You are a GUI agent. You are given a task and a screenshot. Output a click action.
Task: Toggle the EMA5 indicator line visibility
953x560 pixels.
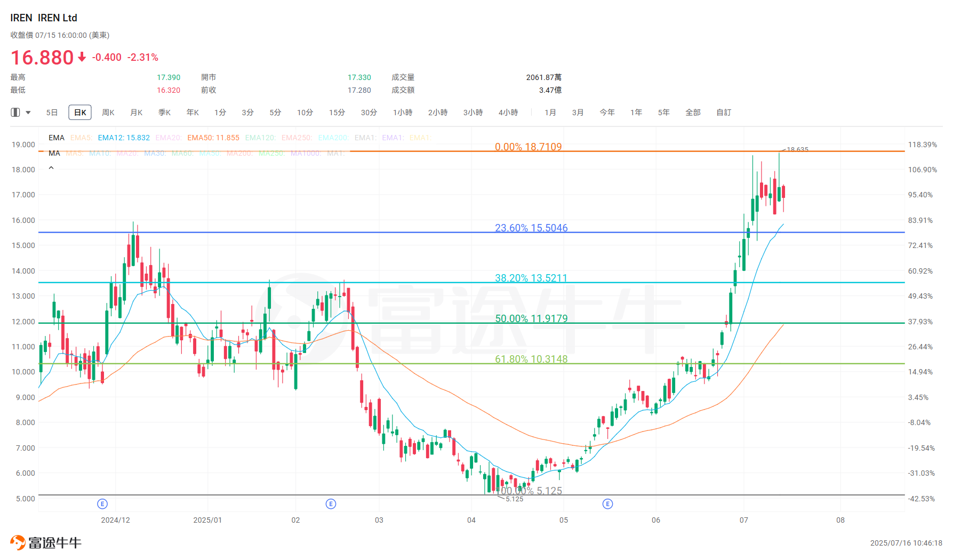pos(81,138)
